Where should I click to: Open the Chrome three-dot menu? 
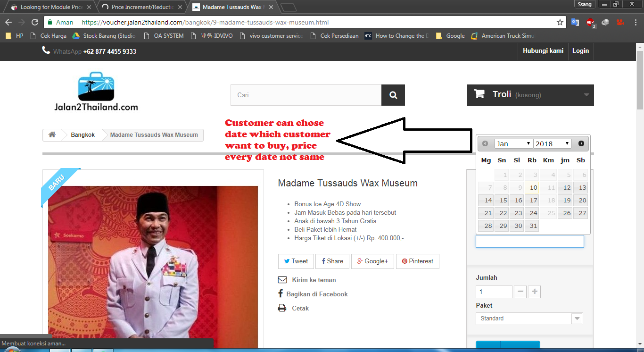[x=635, y=22]
